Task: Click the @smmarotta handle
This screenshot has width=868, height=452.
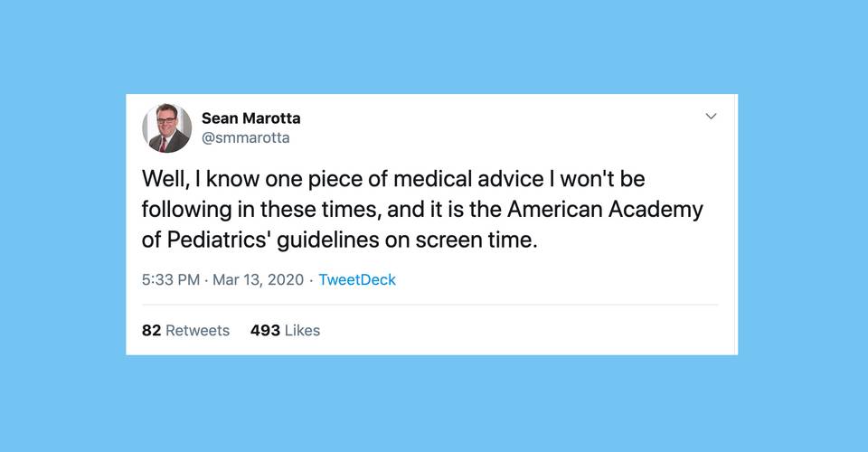Action: [245, 138]
